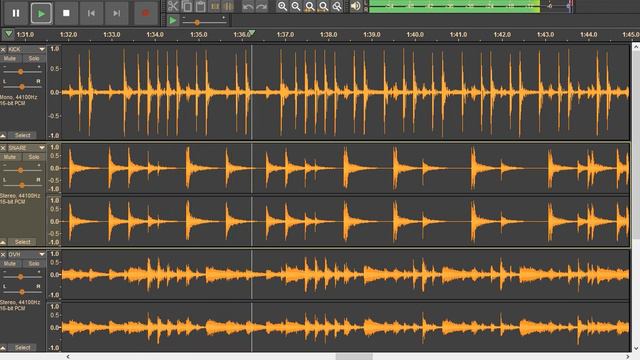The width and height of the screenshot is (640, 360).
Task: Click the playback level meter
Action: [469, 6]
